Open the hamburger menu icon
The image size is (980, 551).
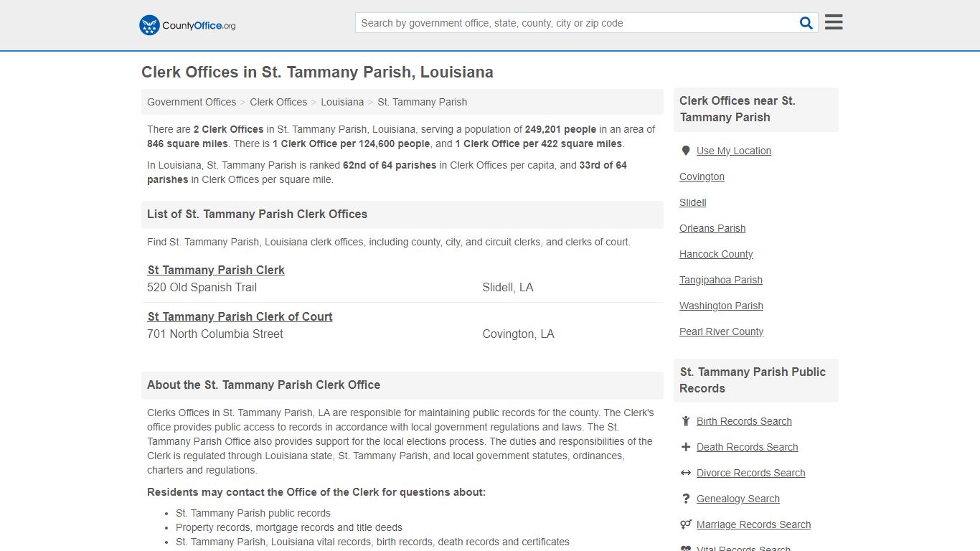[x=834, y=22]
